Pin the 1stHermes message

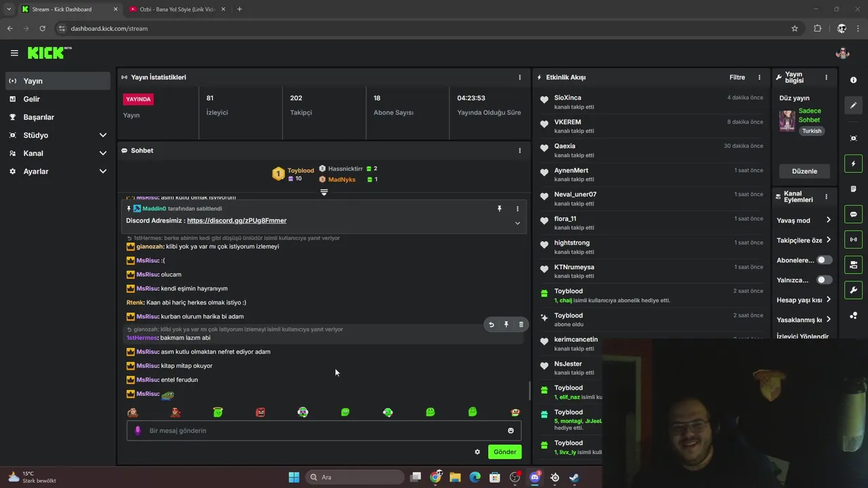pos(506,325)
